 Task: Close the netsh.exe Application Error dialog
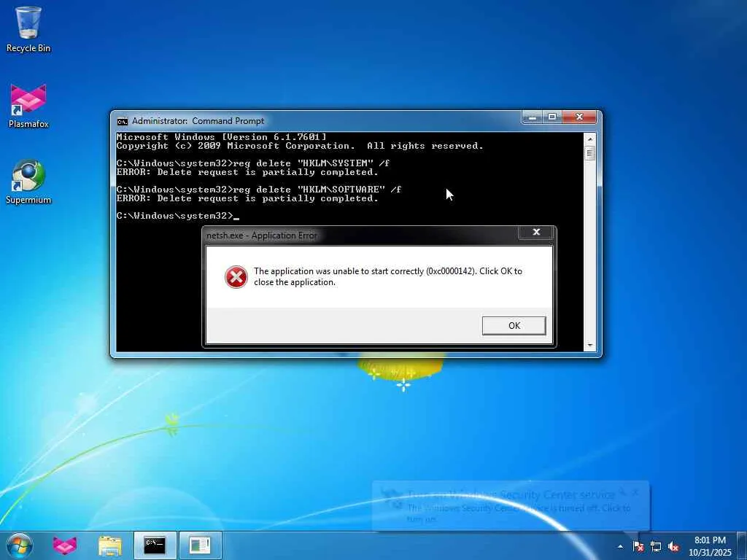click(x=536, y=232)
